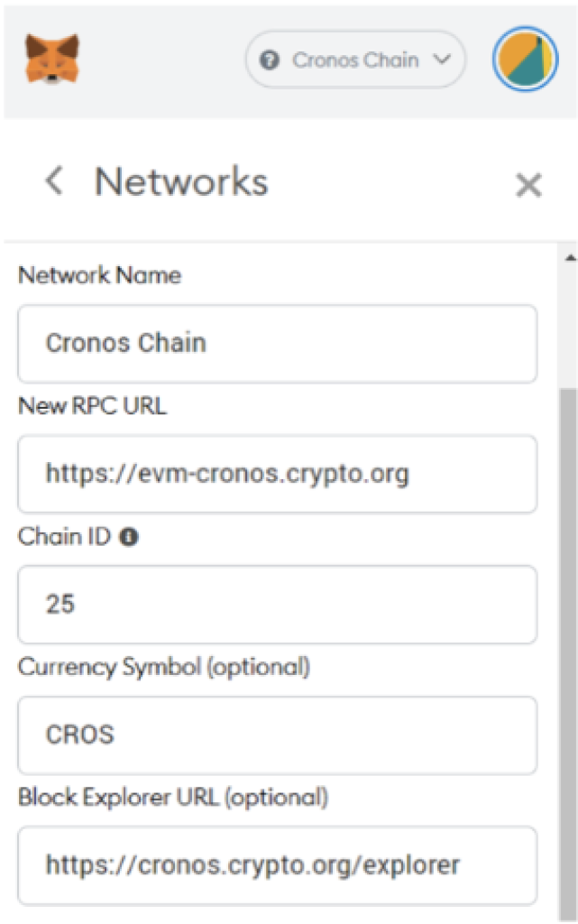Viewport: 578px width, 924px height.
Task: Click the Chain ID field showing 25
Action: (277, 605)
